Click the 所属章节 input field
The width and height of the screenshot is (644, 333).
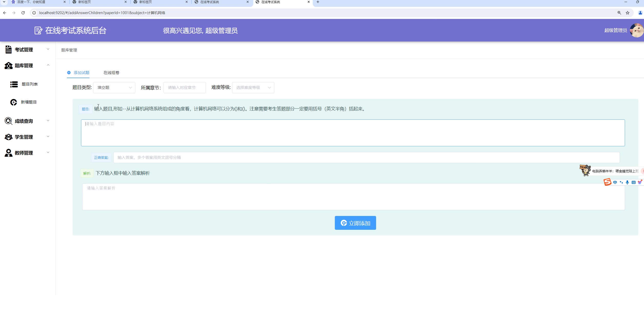pyautogui.click(x=185, y=88)
